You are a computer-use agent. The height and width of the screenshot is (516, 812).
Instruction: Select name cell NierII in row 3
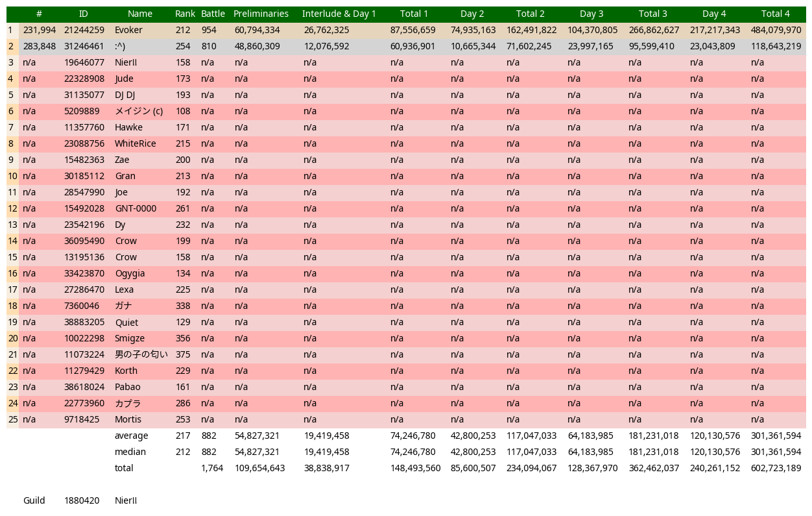[x=126, y=62]
